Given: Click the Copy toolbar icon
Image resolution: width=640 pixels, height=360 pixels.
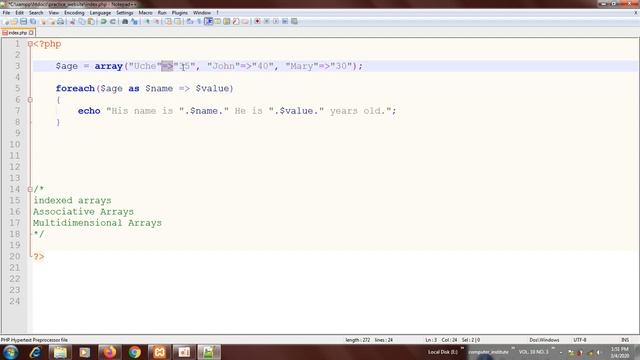Looking at the screenshot, I should point(82,21).
